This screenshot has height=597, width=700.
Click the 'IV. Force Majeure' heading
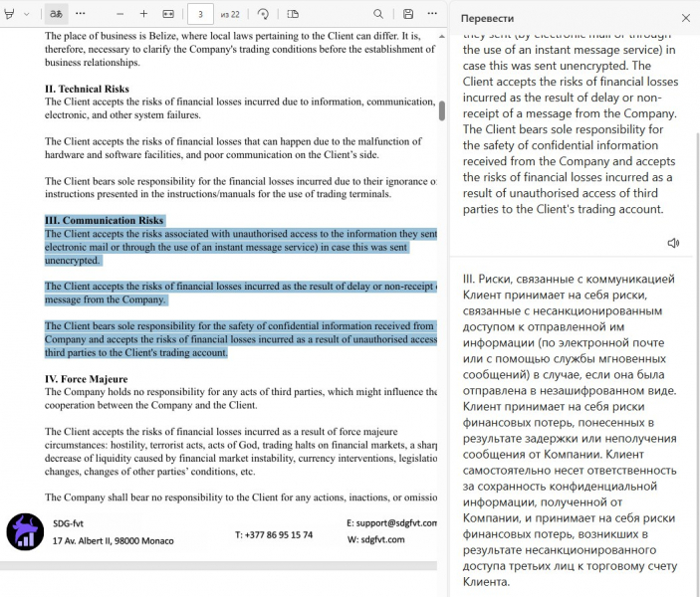tap(87, 379)
